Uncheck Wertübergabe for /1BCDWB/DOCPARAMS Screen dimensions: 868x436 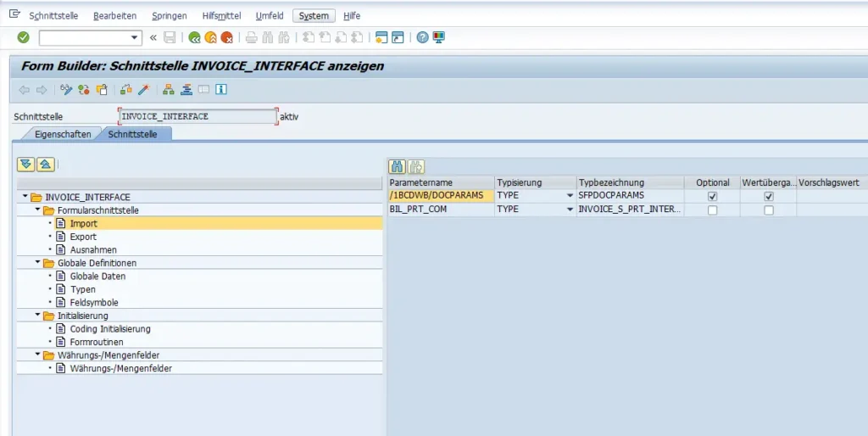(768, 196)
